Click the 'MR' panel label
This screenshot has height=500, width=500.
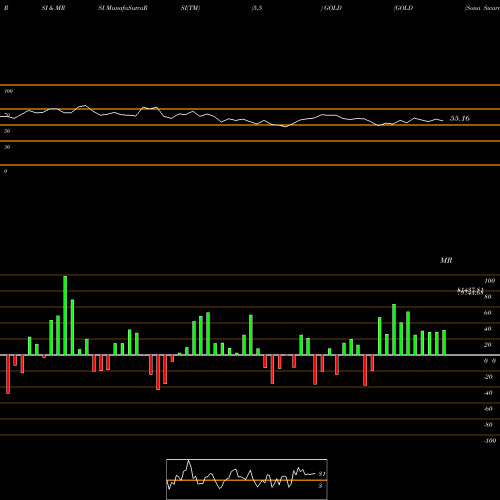pyautogui.click(x=446, y=260)
